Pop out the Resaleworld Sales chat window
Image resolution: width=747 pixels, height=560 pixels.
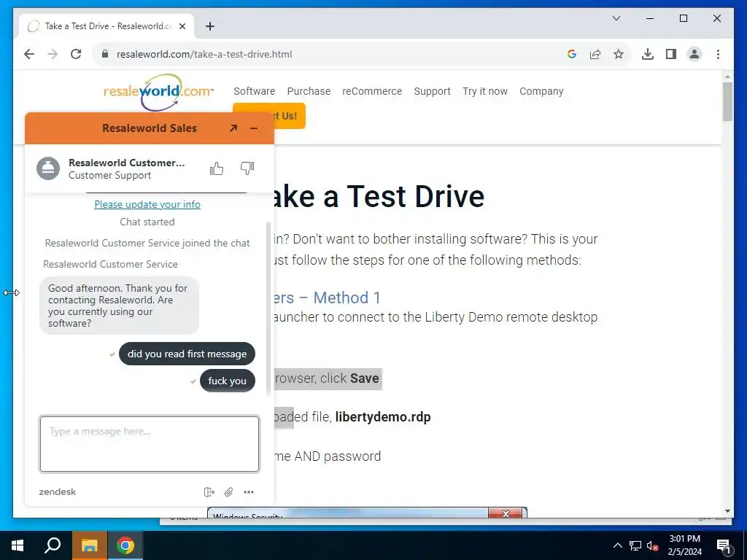[233, 128]
